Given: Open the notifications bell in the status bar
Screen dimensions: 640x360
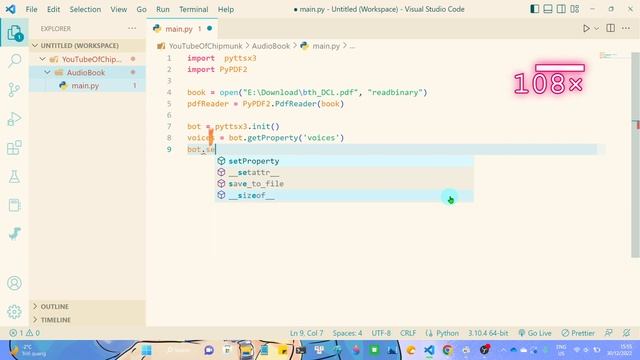Looking at the screenshot, I should point(627,333).
